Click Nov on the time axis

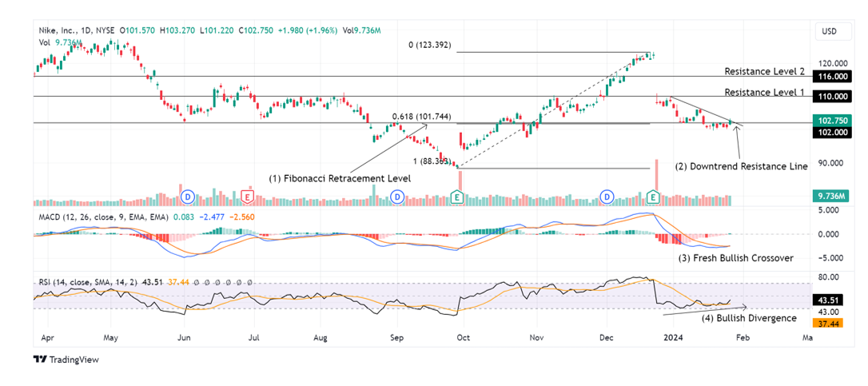[x=535, y=336]
